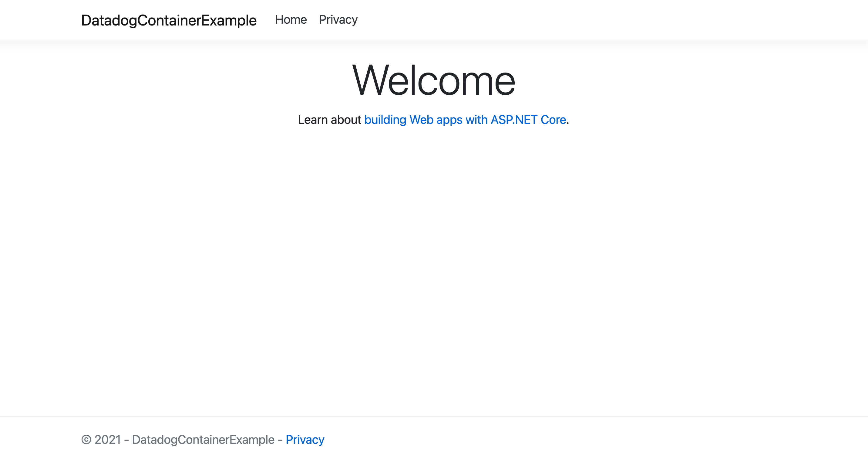Click the building Web apps with ASP.NET Core link
Viewport: 868px width, 459px height.
(465, 119)
